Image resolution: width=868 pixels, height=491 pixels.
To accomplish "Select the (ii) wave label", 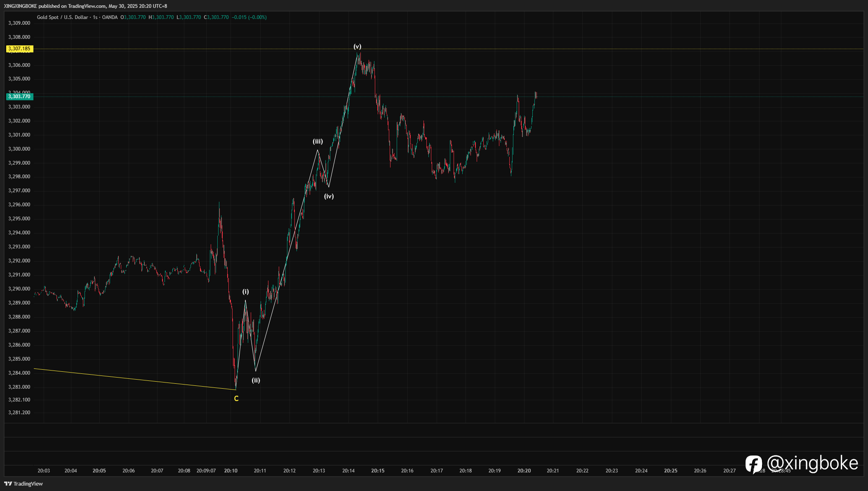I will (x=256, y=380).
